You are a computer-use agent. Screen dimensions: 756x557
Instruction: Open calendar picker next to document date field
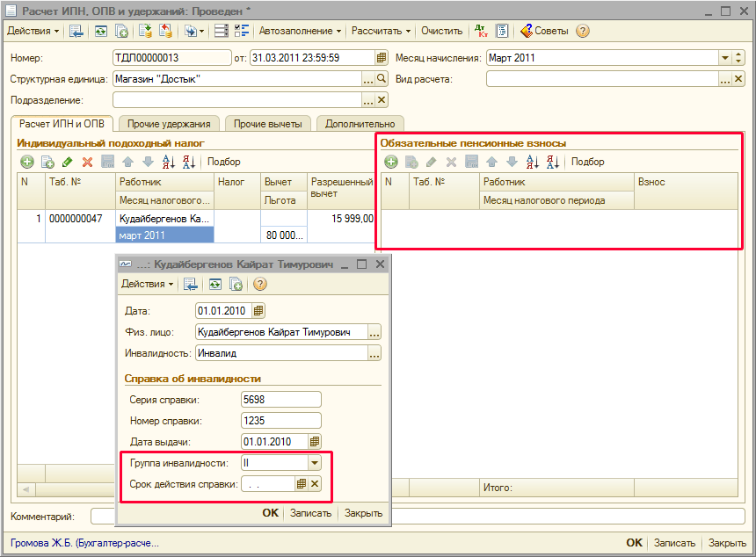[382, 59]
